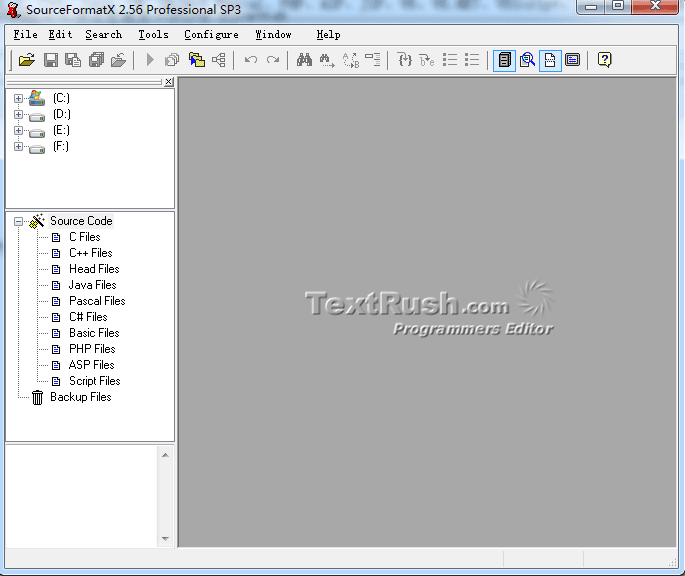
Task: Expand the (F:) drive node
Action: (18, 146)
